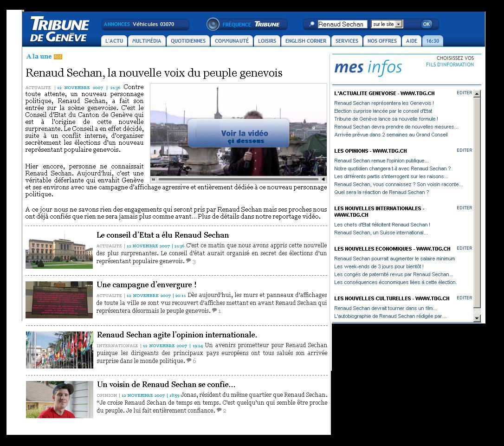Open article 'Le conseil d'Etat a élu Renaud Sechan'
Viewport: 504px width, 446px height.
click(x=162, y=235)
